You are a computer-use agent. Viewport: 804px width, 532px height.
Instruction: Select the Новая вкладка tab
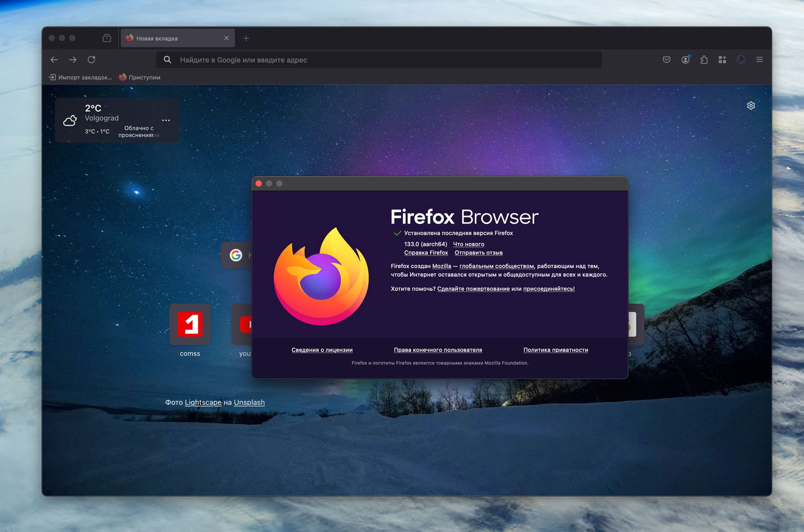click(x=177, y=38)
